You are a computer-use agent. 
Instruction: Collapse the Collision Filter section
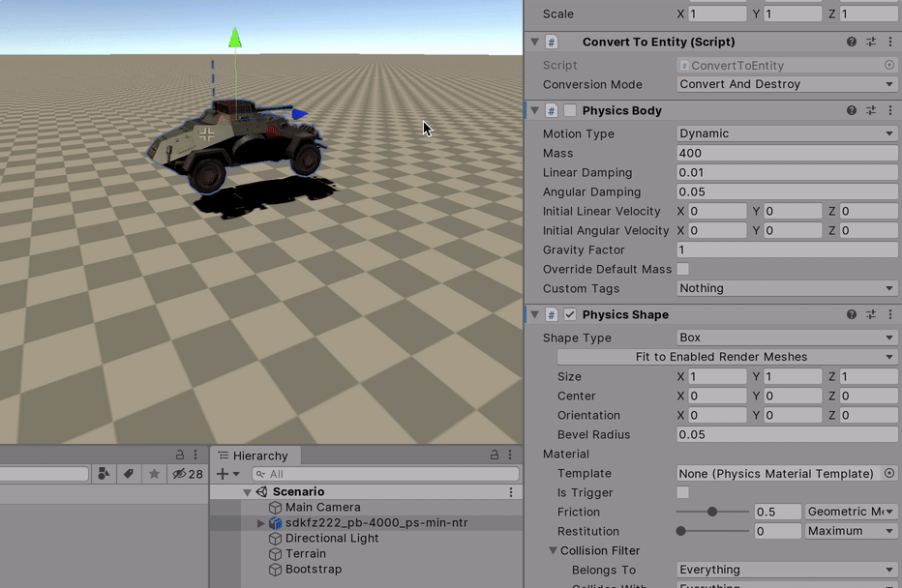(553, 549)
